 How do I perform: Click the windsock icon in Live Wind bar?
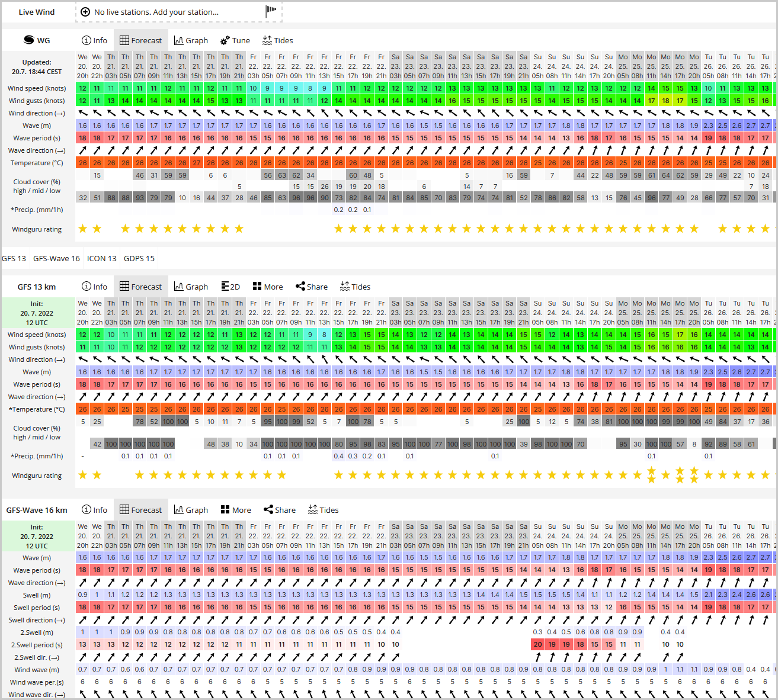tap(271, 11)
